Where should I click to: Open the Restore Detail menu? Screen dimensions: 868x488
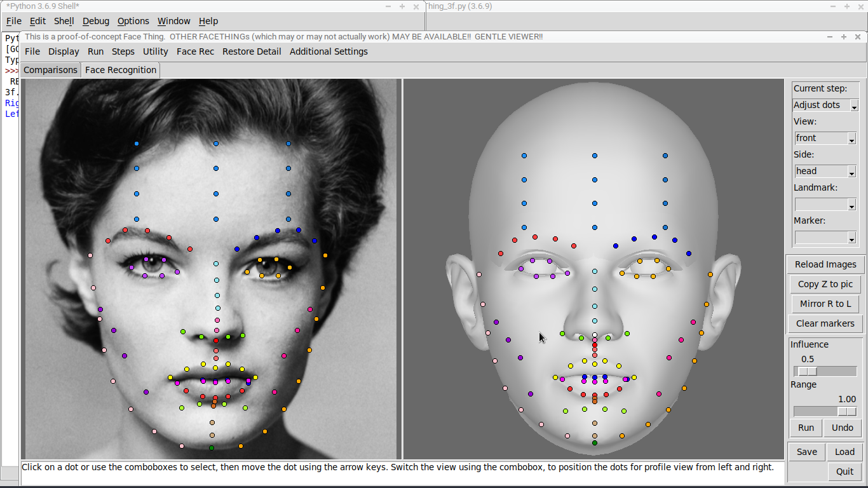click(252, 51)
